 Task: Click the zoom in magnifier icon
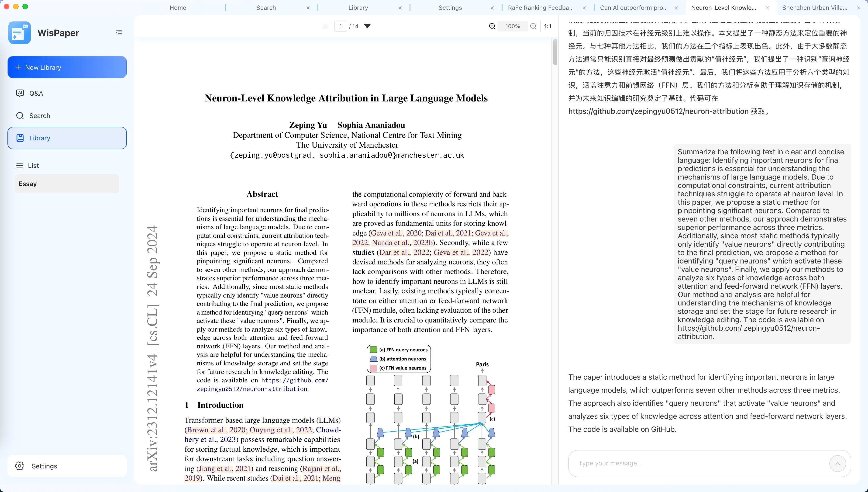click(492, 26)
